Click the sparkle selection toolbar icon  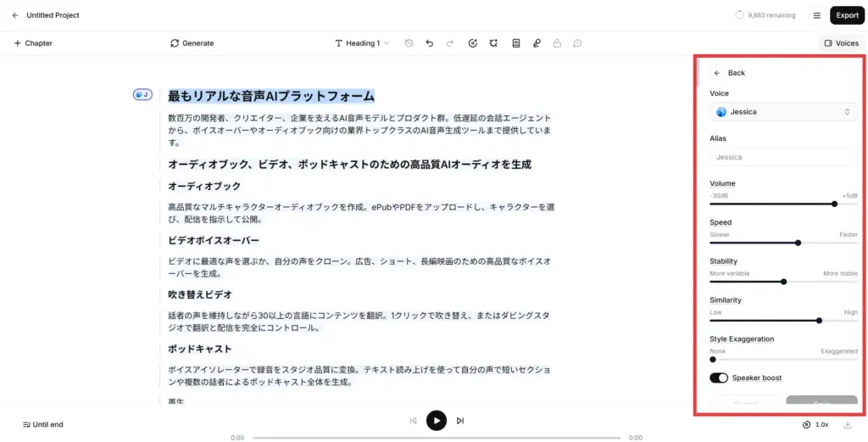click(x=494, y=43)
